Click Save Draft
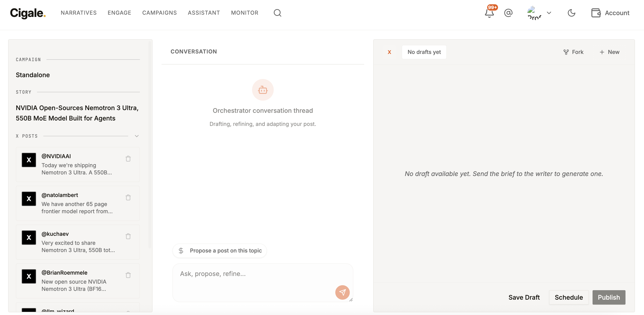The width and height of the screenshot is (644, 315). [524, 297]
